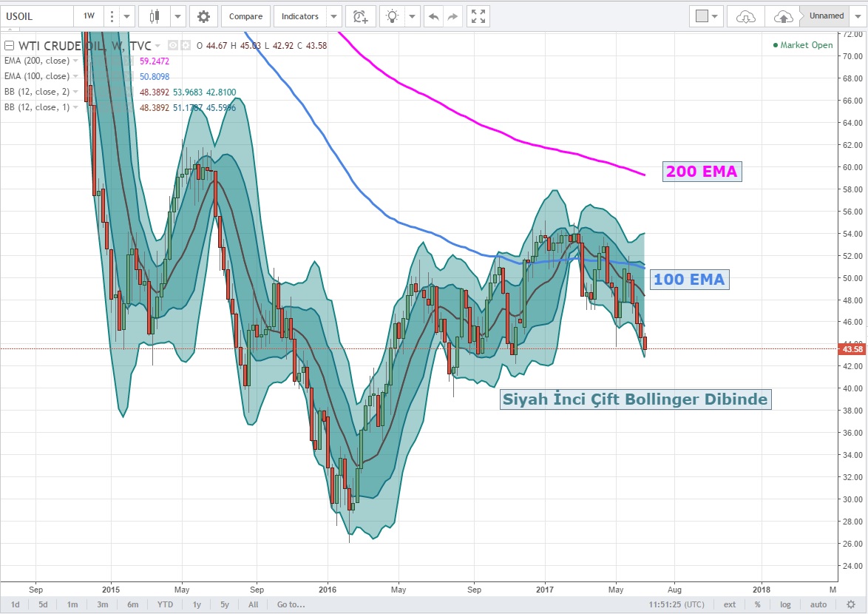Image resolution: width=868 pixels, height=614 pixels.
Task: Select the YTD time range
Action: tap(164, 604)
